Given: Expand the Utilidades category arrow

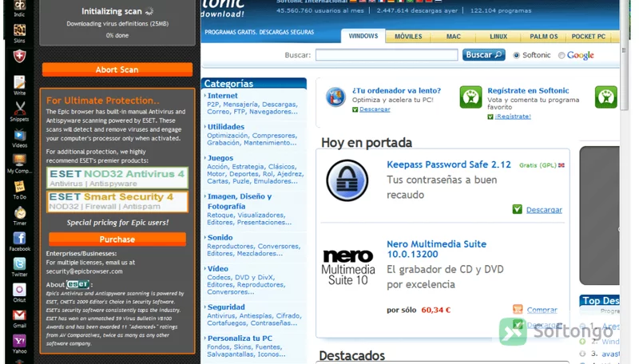Looking at the screenshot, I should (x=205, y=127).
